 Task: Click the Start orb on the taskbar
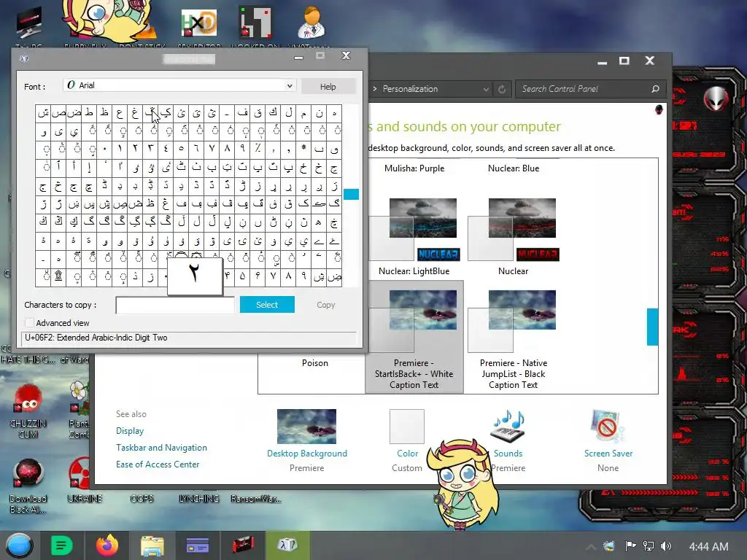(19, 545)
